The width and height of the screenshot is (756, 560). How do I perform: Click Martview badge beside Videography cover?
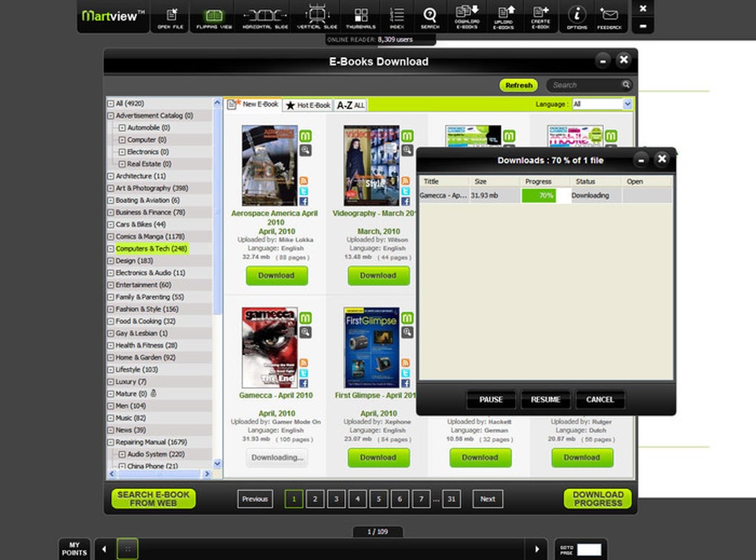point(408,136)
